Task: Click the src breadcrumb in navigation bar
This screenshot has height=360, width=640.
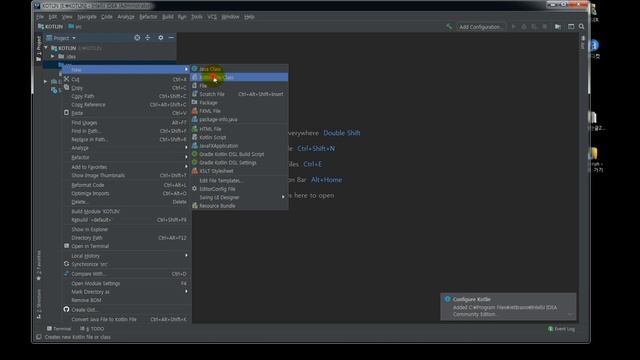Action: click(75, 27)
